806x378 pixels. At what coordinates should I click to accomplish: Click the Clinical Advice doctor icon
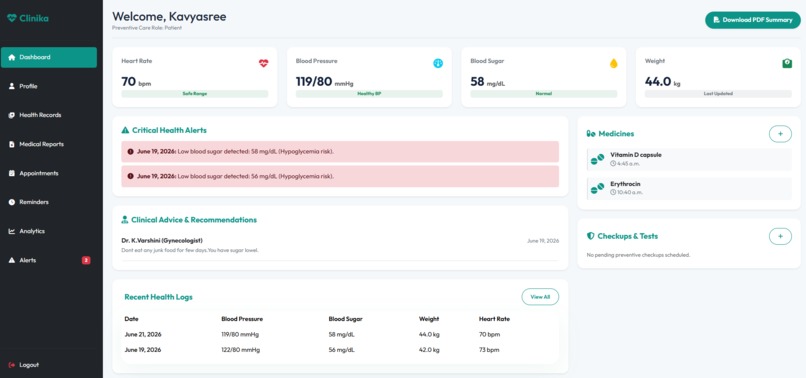coord(124,220)
